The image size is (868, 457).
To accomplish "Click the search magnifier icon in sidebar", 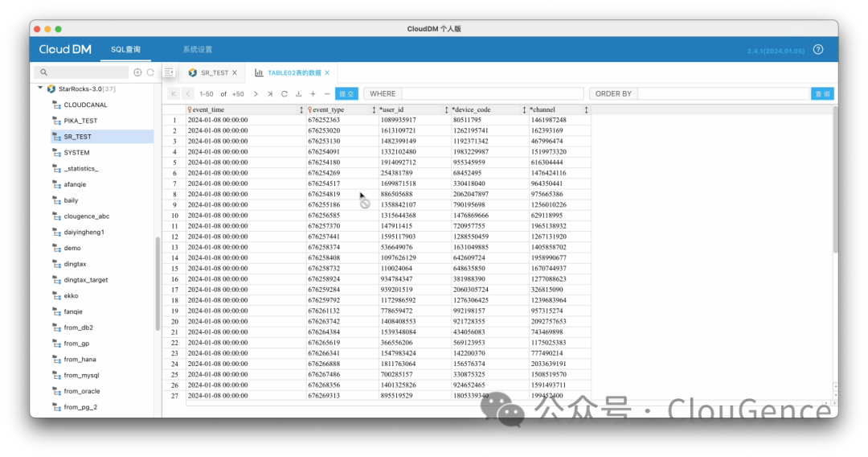I will (43, 72).
